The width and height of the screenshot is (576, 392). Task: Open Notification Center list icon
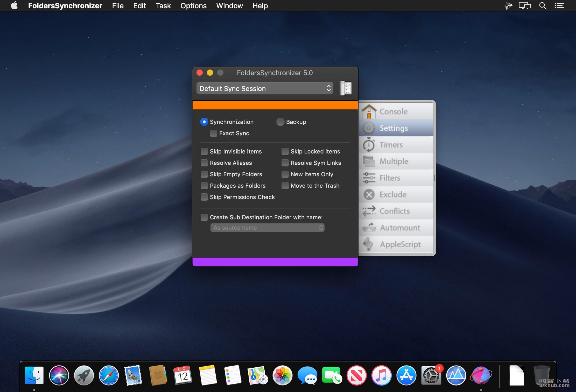coord(559,6)
